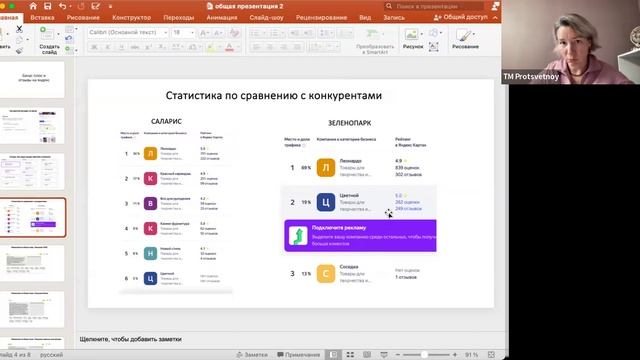Toggle the Примечания comments pane
This screenshot has width=640, height=360.
pos(298,355)
